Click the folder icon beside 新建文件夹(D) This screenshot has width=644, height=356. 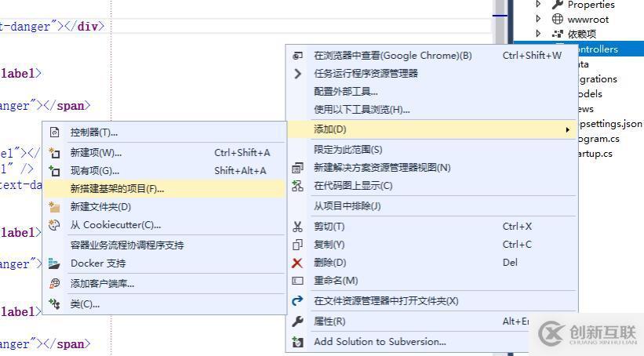tap(54, 206)
